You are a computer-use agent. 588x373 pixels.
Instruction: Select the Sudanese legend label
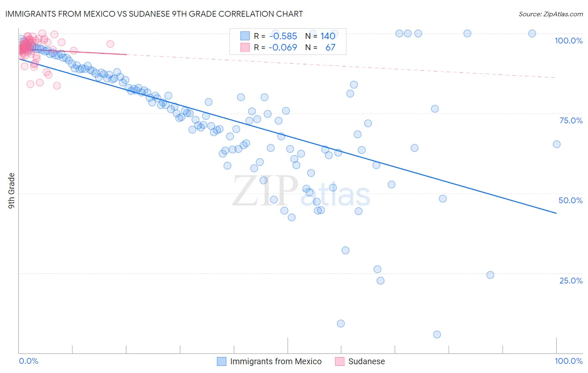pyautogui.click(x=366, y=361)
